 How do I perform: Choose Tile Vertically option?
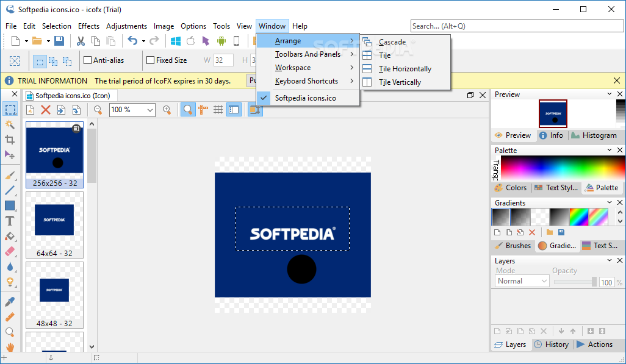[x=406, y=82]
